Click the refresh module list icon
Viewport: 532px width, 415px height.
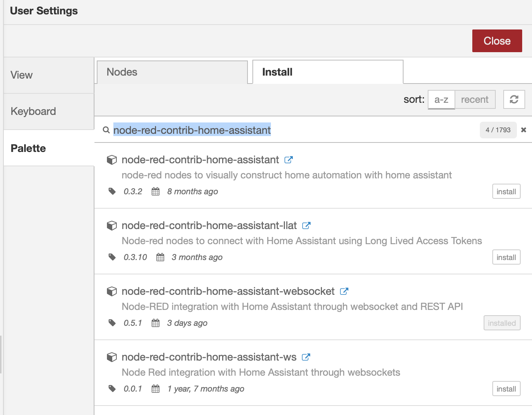coord(514,99)
